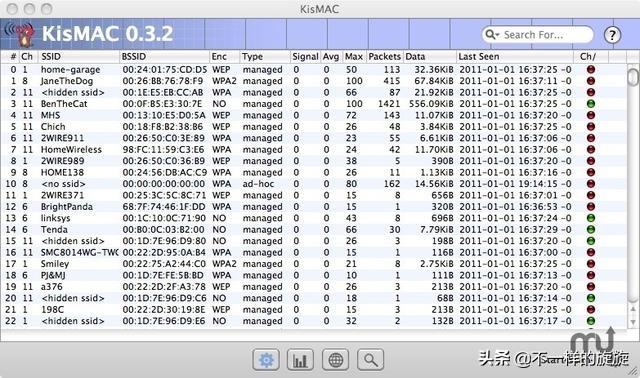The image size is (640, 378).
Task: Click the 1421 packets cell
Action: (389, 104)
